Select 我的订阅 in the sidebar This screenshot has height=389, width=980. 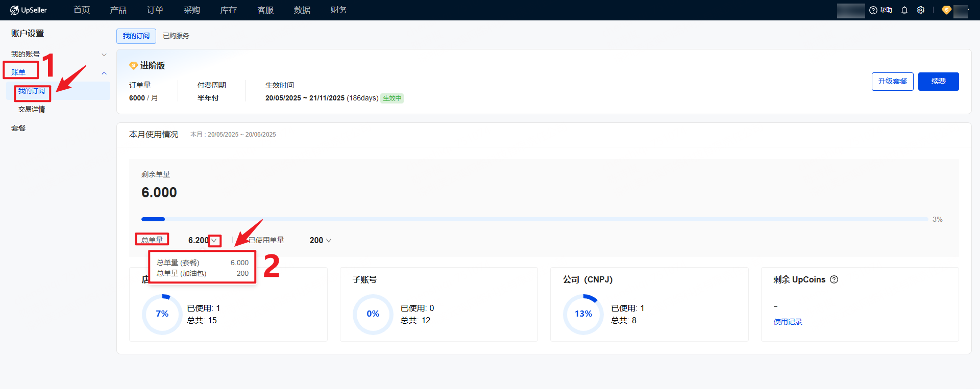click(x=32, y=91)
